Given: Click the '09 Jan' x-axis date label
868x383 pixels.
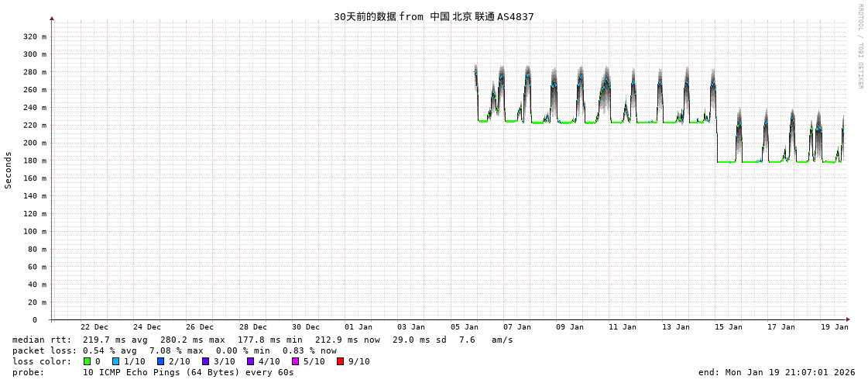Looking at the screenshot, I should point(570,327).
